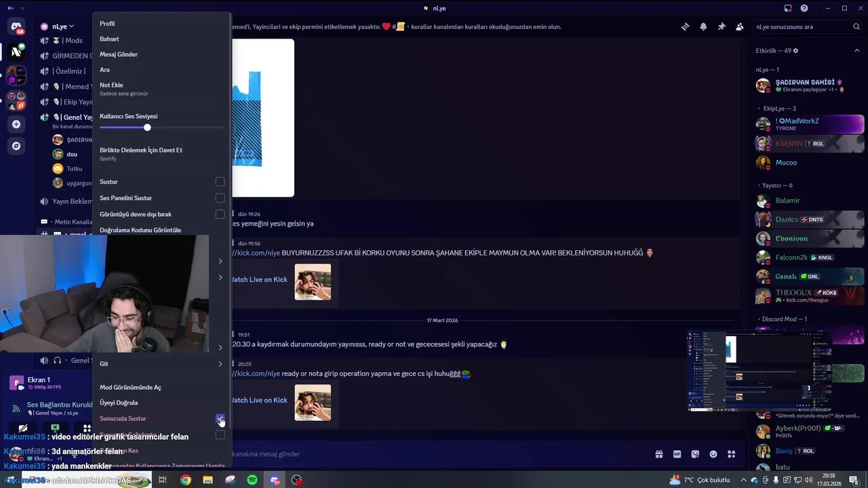Toggle the Sustur checkbox
The width and height of the screenshot is (868, 488).
[x=220, y=182]
